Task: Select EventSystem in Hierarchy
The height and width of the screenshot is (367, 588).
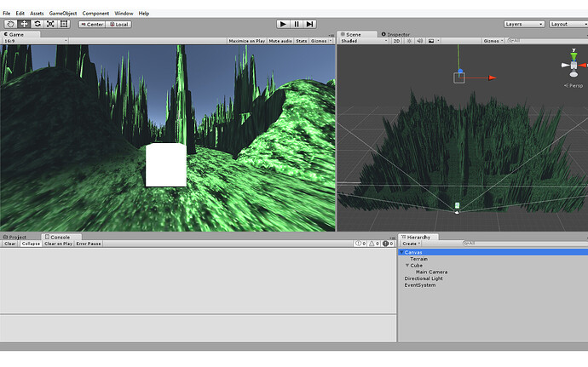Action: point(419,285)
